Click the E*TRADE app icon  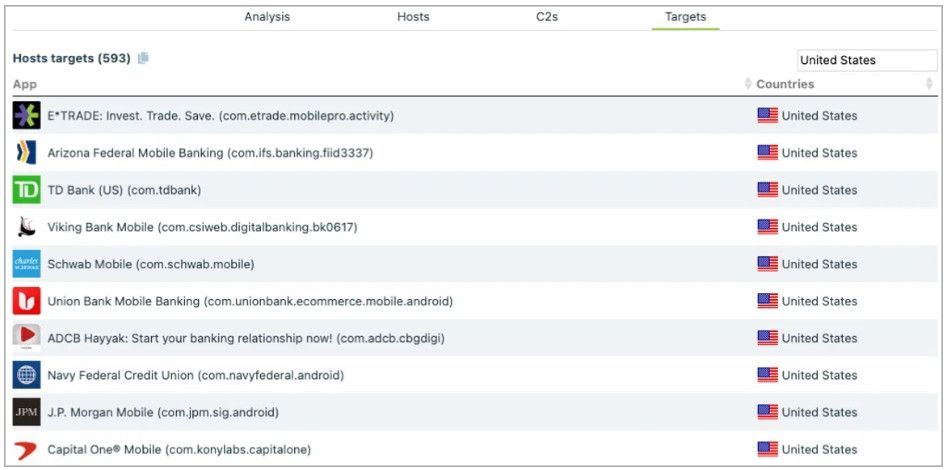point(27,116)
